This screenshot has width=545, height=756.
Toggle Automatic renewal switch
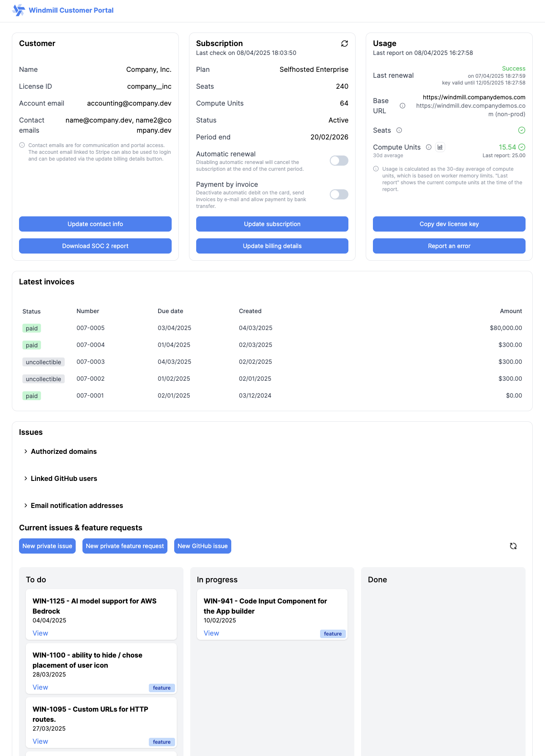click(339, 161)
